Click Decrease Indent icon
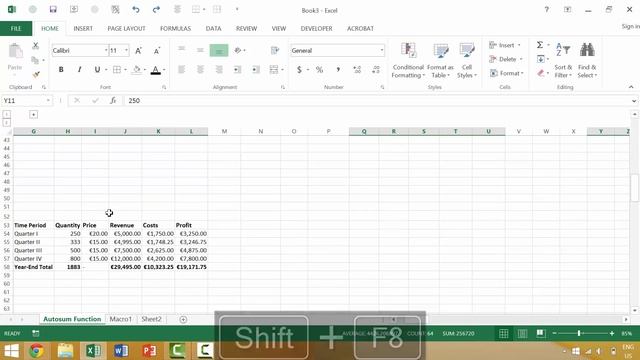Image resolution: width=640 pixels, height=360 pixels. [237, 70]
